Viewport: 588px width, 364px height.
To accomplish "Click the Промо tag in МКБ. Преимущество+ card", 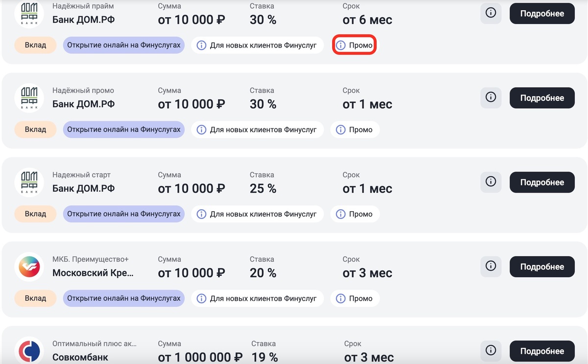I will 355,298.
